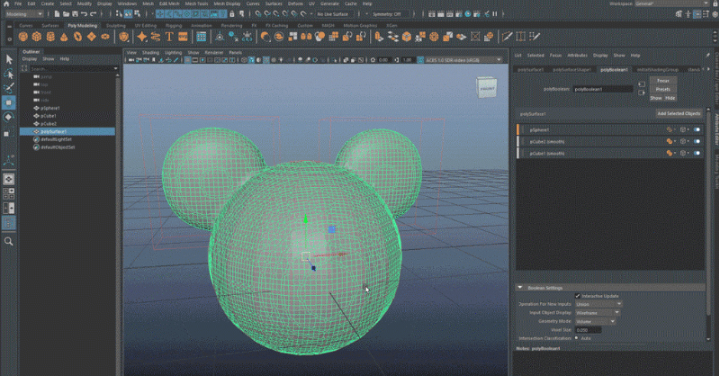Collapse the Boolean Settings section

point(520,288)
